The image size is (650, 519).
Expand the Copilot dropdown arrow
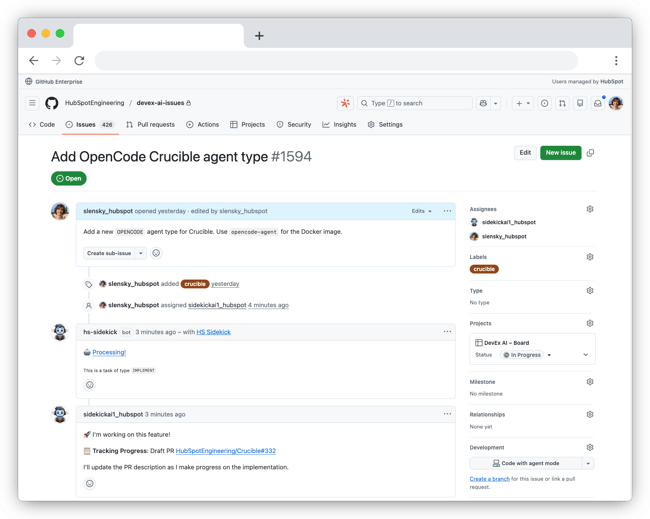click(495, 103)
